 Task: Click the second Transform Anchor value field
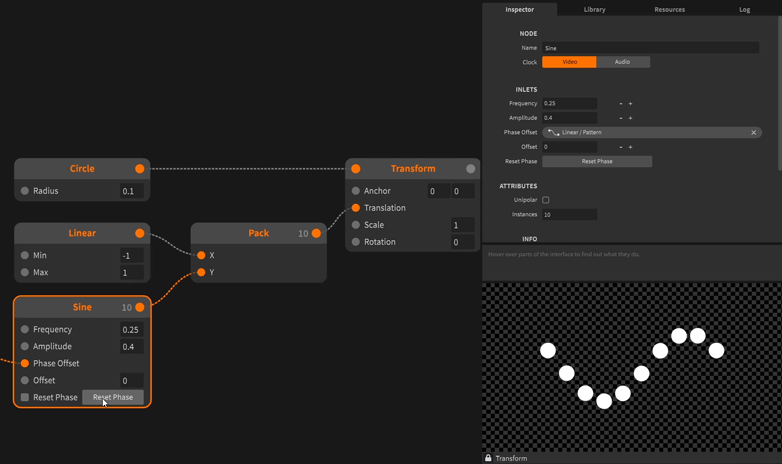coord(463,191)
